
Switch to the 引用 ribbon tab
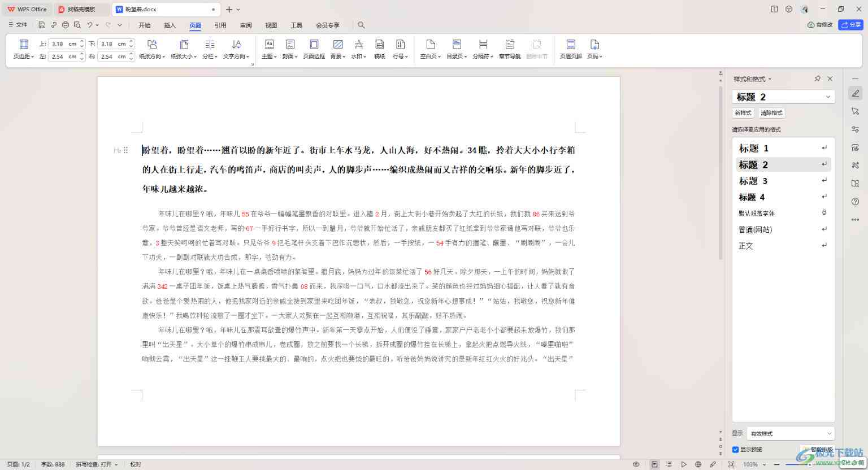pos(220,25)
